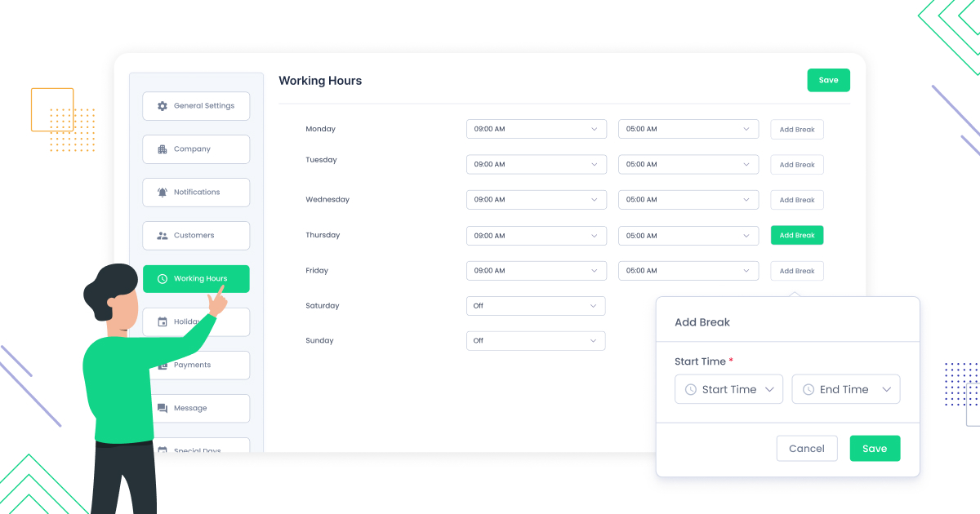Cancel the Add Break dialog

click(807, 448)
